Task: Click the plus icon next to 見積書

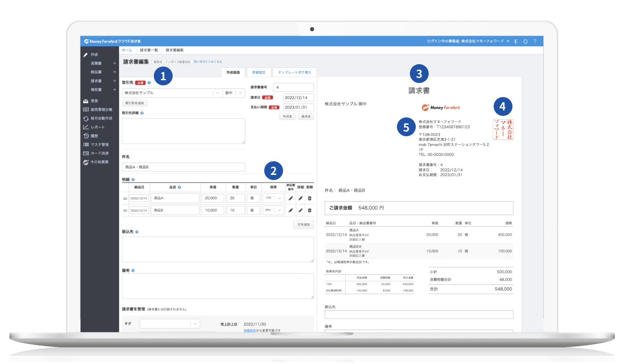Action: pyautogui.click(x=115, y=63)
